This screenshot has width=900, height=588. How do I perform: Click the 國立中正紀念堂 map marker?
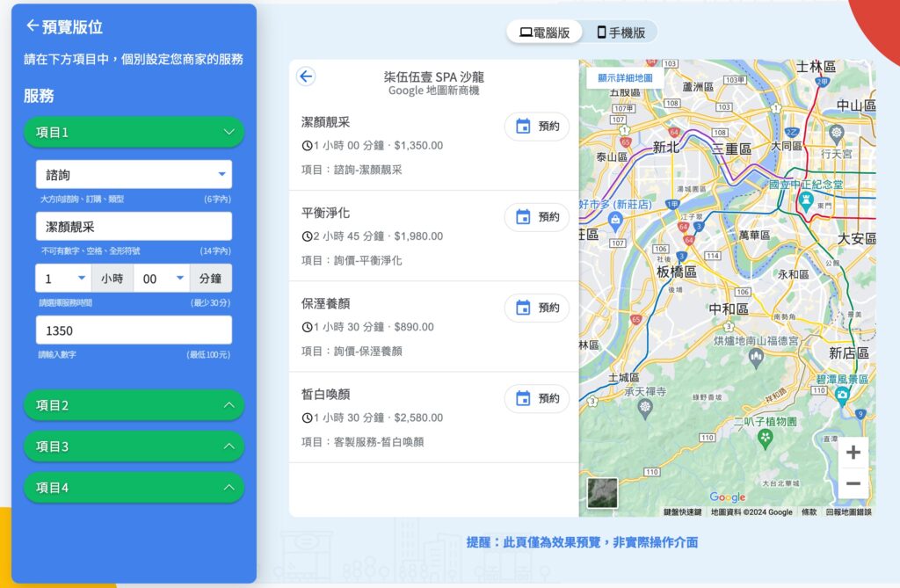tap(806, 202)
